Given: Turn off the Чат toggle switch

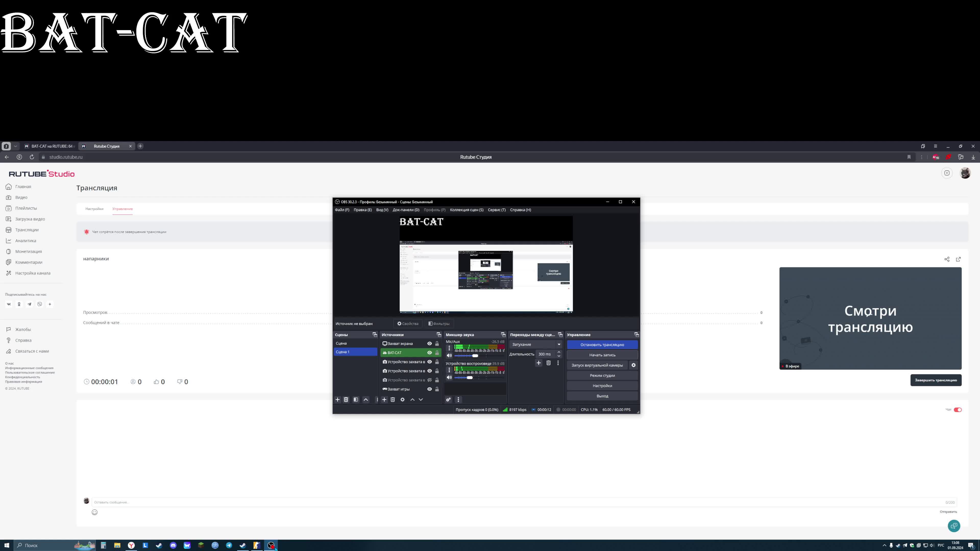Looking at the screenshot, I should (958, 409).
